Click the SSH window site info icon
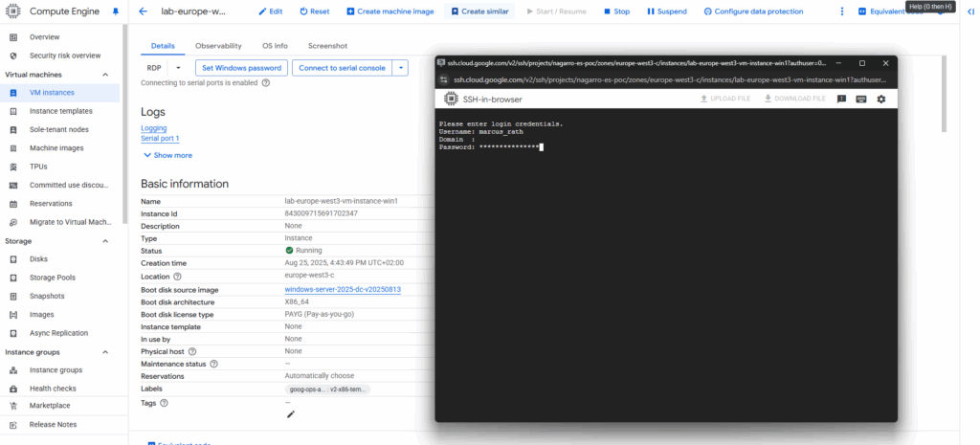Screen dimensions: 980x445 (x=444, y=80)
